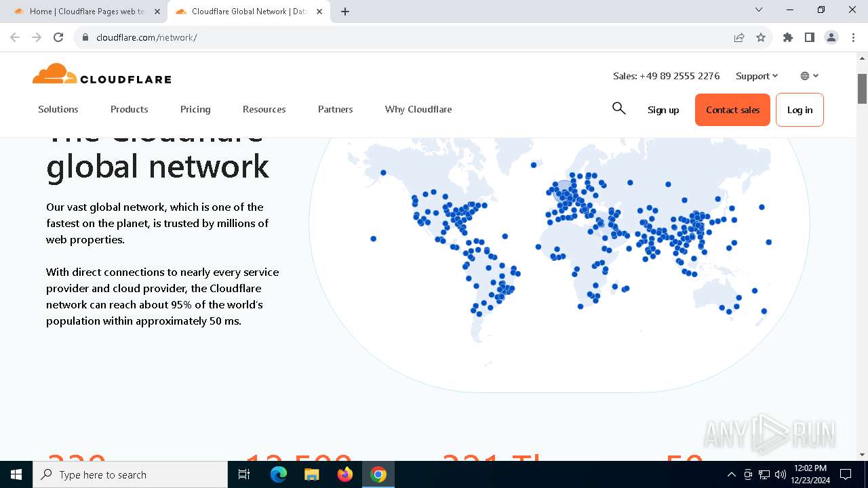
Task: Go to Pricing page
Action: click(195, 109)
